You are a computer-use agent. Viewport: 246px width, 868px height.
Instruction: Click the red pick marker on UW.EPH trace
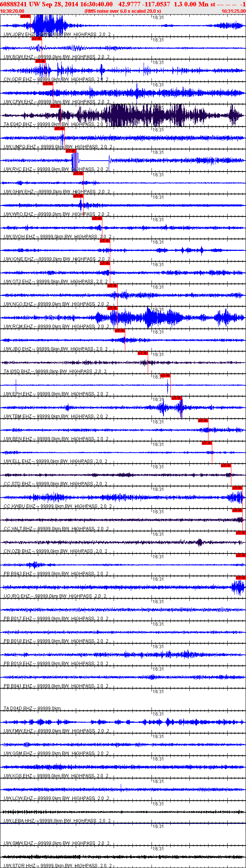tap(165, 376)
